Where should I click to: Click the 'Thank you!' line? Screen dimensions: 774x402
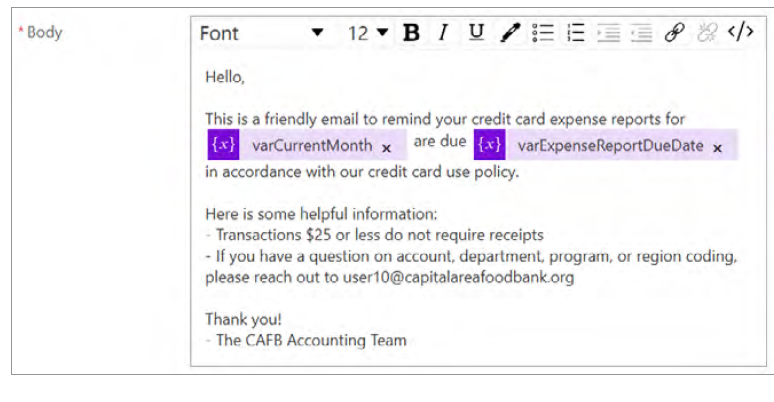pyautogui.click(x=243, y=319)
